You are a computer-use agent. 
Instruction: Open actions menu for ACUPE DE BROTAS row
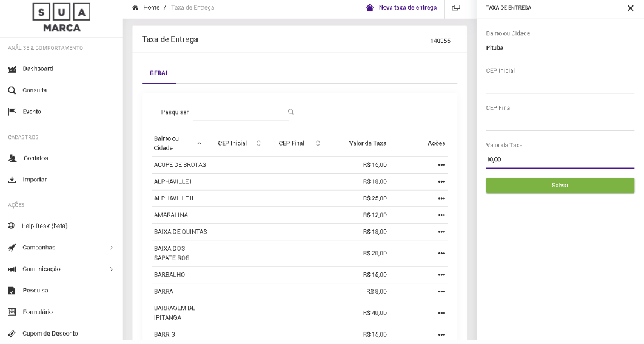click(x=441, y=165)
